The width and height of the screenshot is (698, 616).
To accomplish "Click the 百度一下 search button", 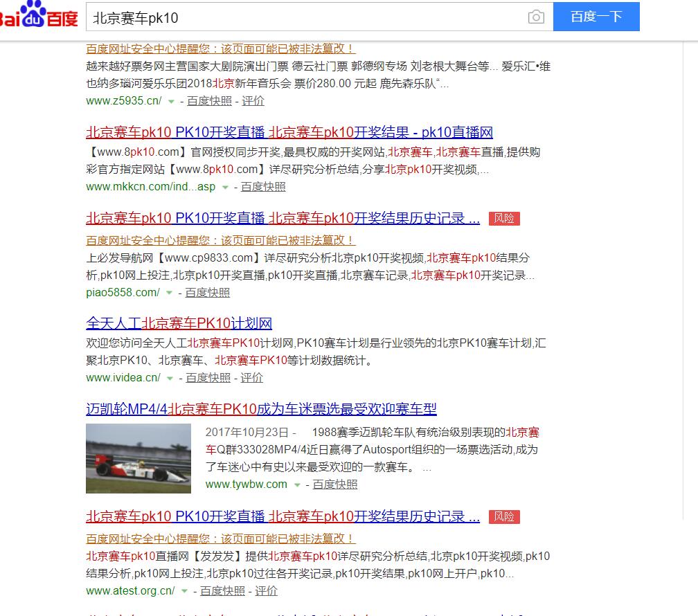I will click(596, 17).
